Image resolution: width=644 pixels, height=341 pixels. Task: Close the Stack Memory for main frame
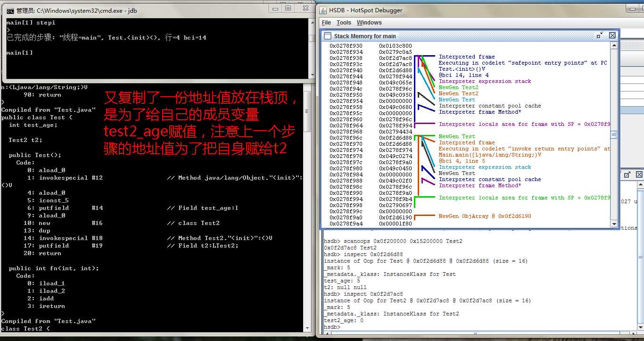click(612, 35)
